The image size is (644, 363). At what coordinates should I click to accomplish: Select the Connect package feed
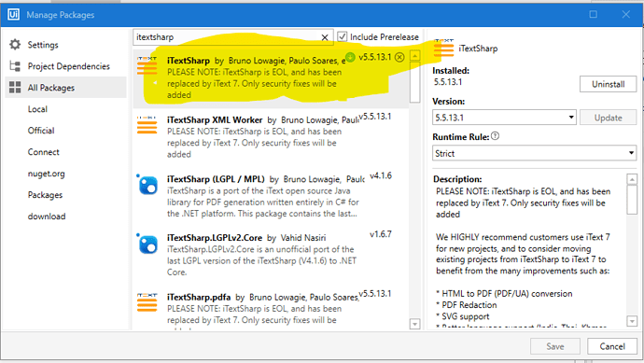click(x=44, y=152)
